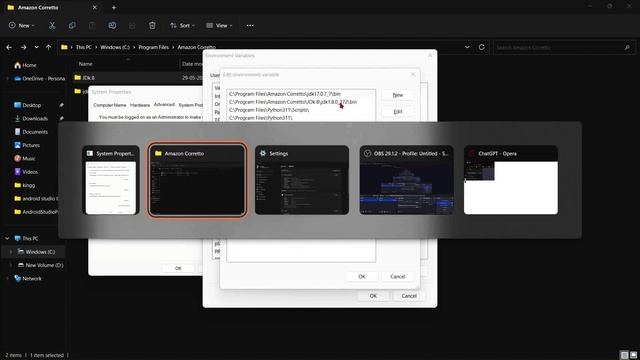This screenshot has width=640, height=360.
Task: Open Desktop in navigation pane
Action: point(31,105)
